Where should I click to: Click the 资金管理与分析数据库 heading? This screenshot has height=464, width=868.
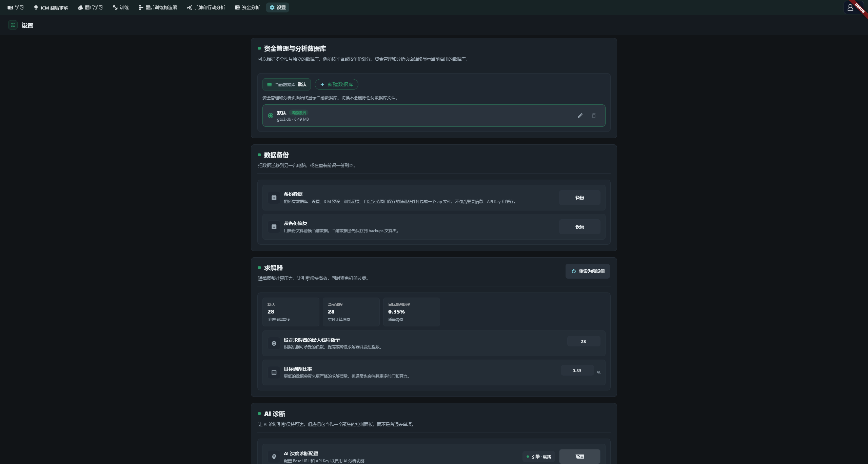tap(295, 48)
